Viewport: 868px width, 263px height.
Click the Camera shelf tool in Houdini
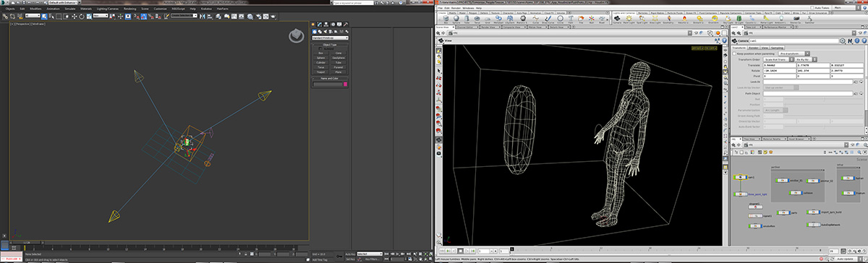click(x=617, y=20)
